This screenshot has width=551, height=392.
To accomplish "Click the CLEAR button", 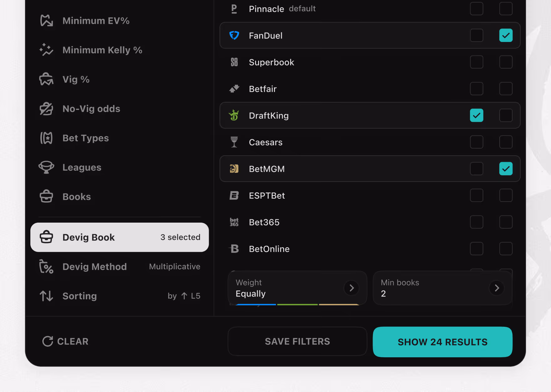I will click(65, 341).
